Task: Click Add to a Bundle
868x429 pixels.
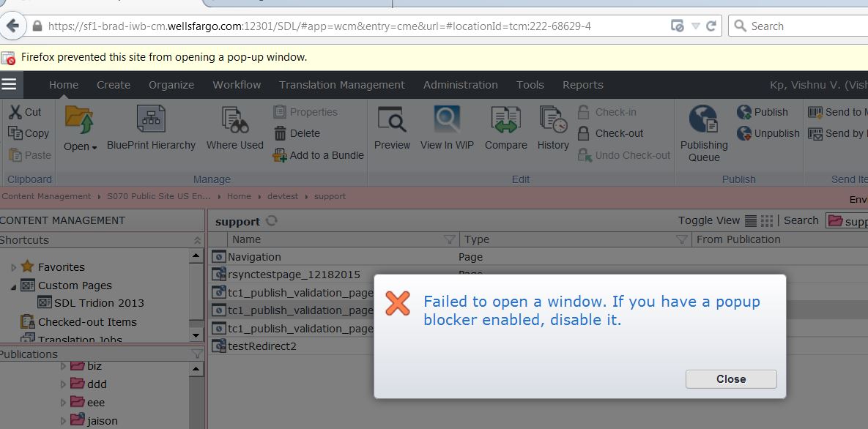Action: click(x=319, y=155)
